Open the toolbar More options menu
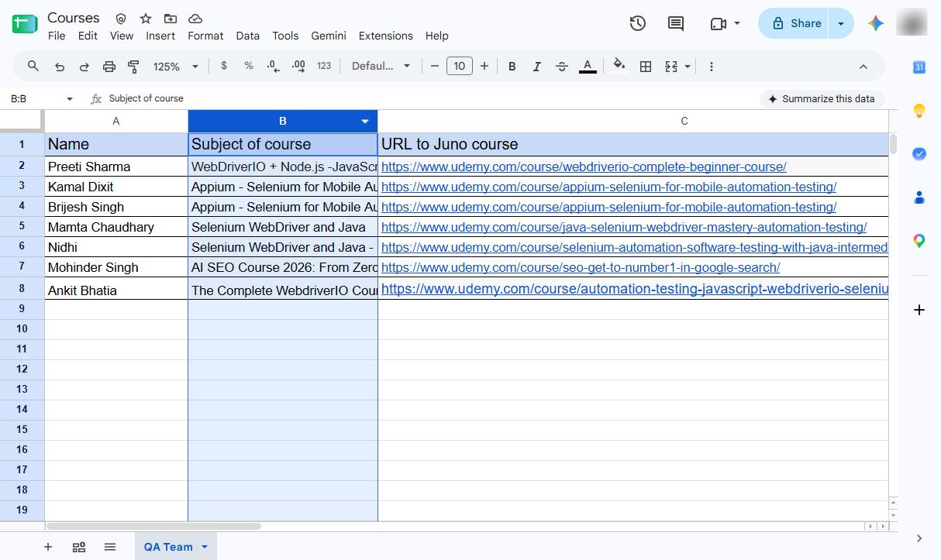 pos(712,67)
